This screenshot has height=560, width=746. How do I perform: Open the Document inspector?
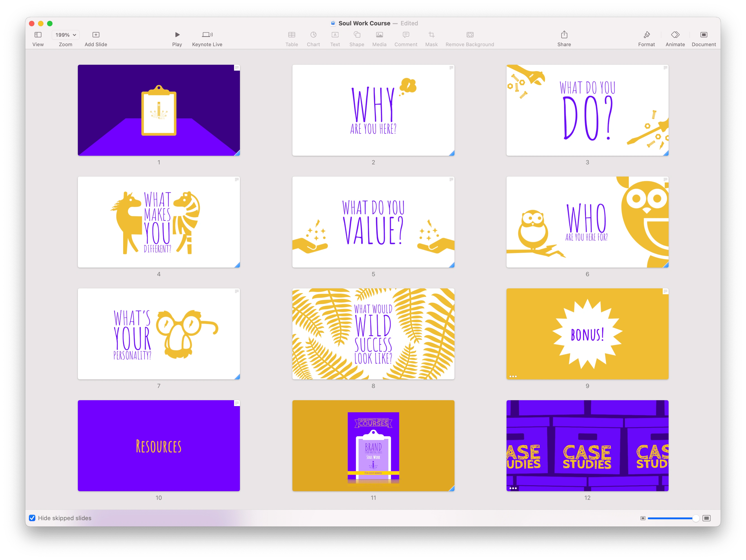tap(703, 35)
